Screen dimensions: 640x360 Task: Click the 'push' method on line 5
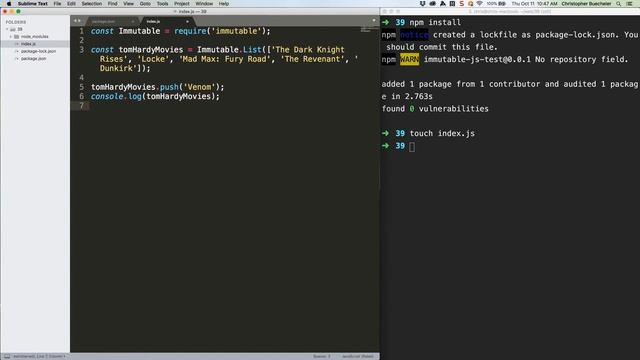tap(169, 87)
